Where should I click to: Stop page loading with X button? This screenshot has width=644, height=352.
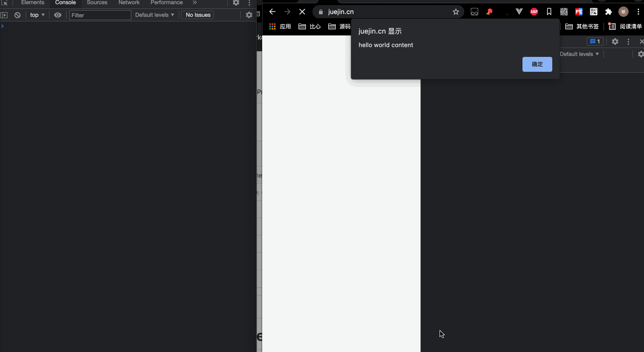pos(302,12)
